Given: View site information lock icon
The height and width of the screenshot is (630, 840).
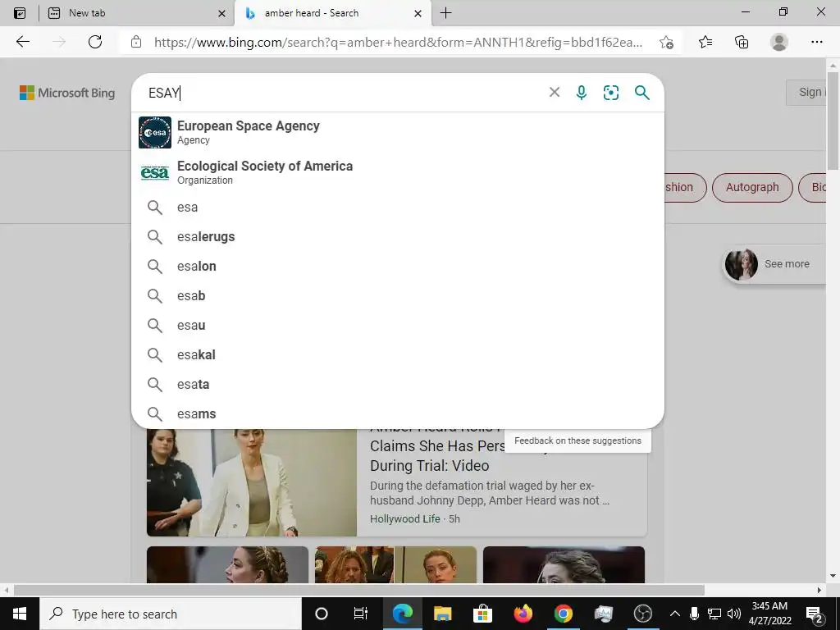Looking at the screenshot, I should [136, 42].
